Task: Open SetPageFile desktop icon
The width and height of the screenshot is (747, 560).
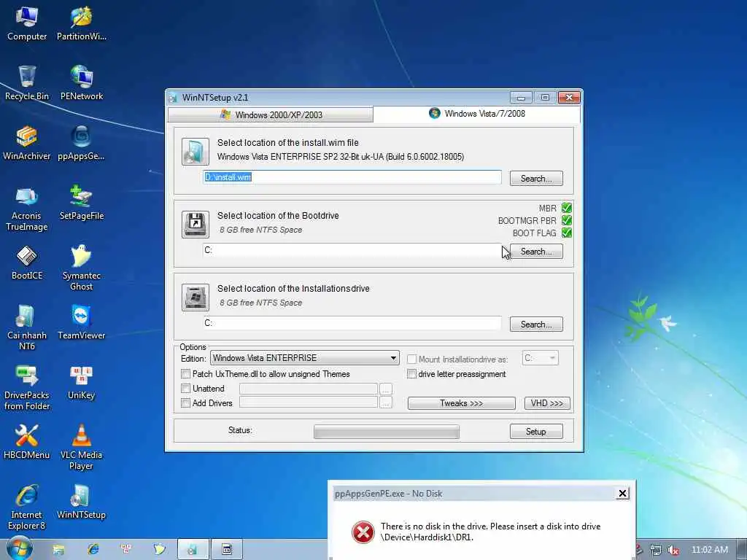Action: (82, 203)
